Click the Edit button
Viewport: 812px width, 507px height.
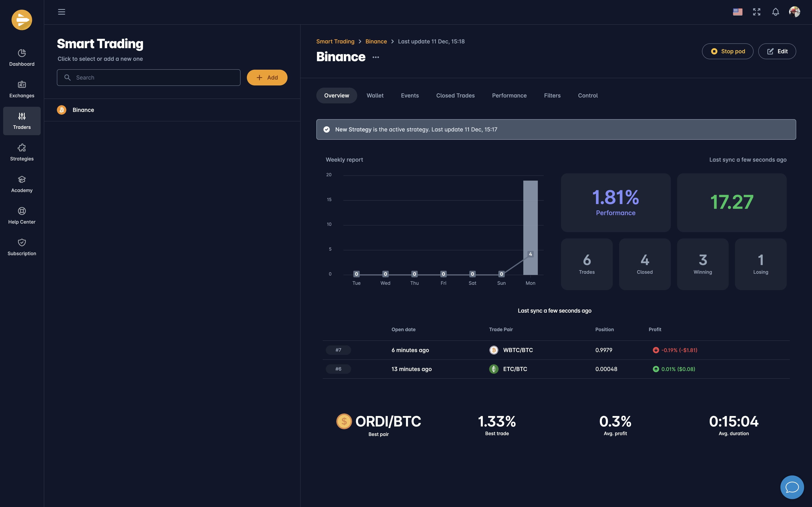[x=777, y=51]
